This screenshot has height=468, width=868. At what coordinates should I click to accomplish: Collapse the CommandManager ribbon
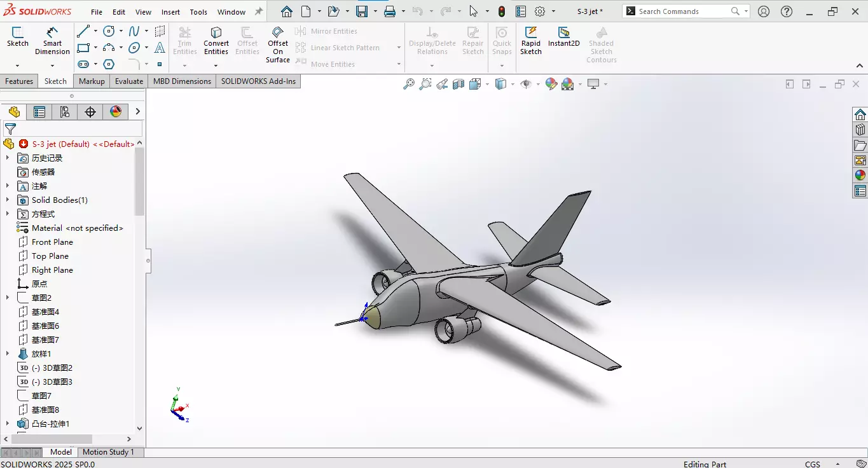click(x=860, y=66)
